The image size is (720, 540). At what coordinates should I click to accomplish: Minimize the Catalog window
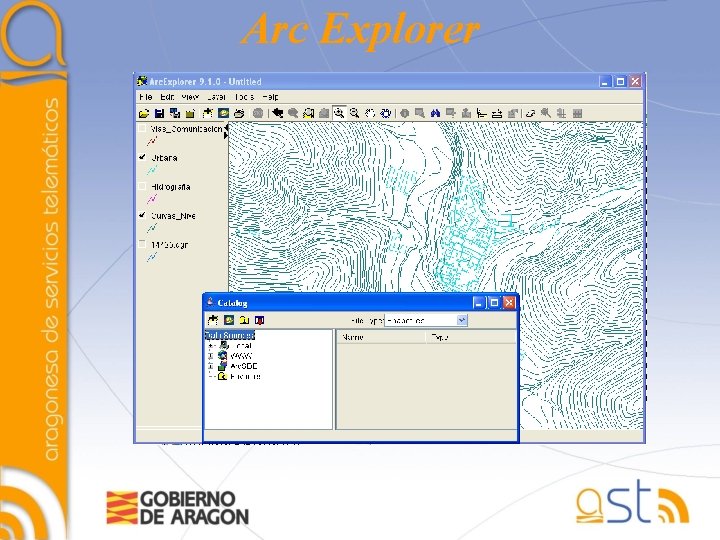pyautogui.click(x=478, y=303)
